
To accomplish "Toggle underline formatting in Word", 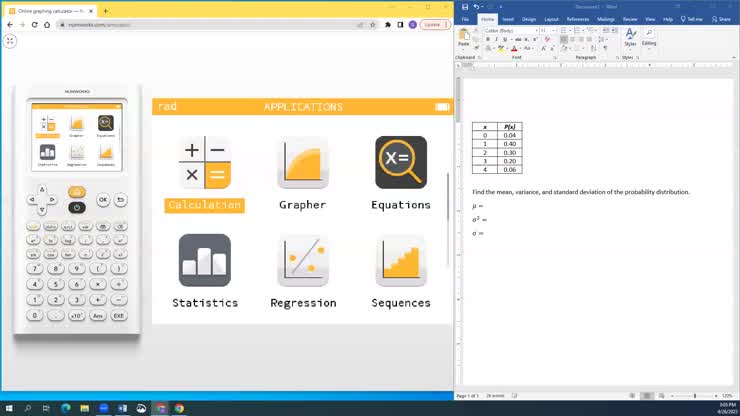I will click(x=503, y=39).
